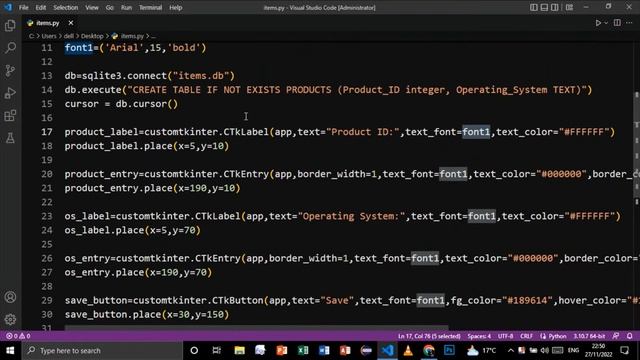Open errors and warnings in status bar
The image size is (640, 360).
(18, 336)
